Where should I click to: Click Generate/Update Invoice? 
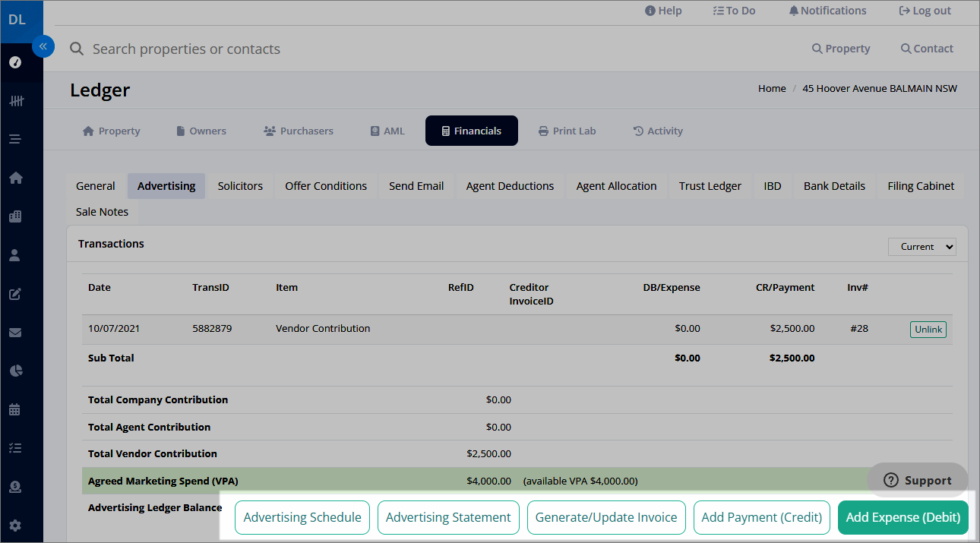point(606,517)
